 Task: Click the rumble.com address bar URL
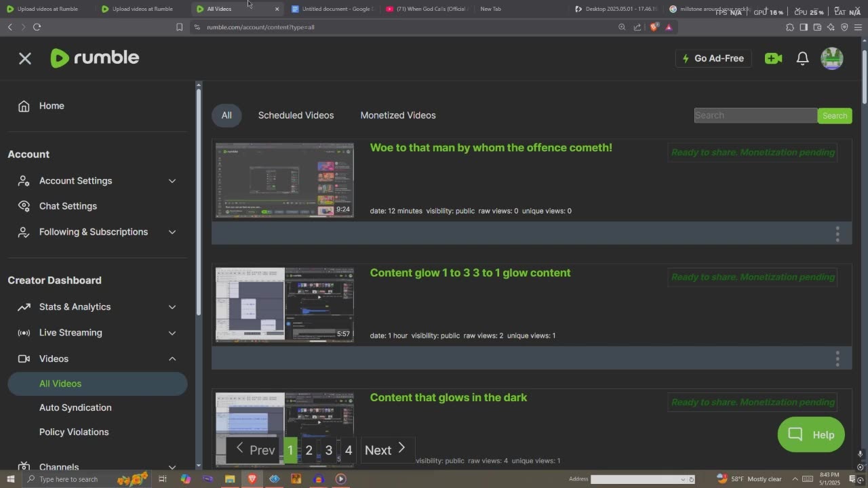(260, 27)
